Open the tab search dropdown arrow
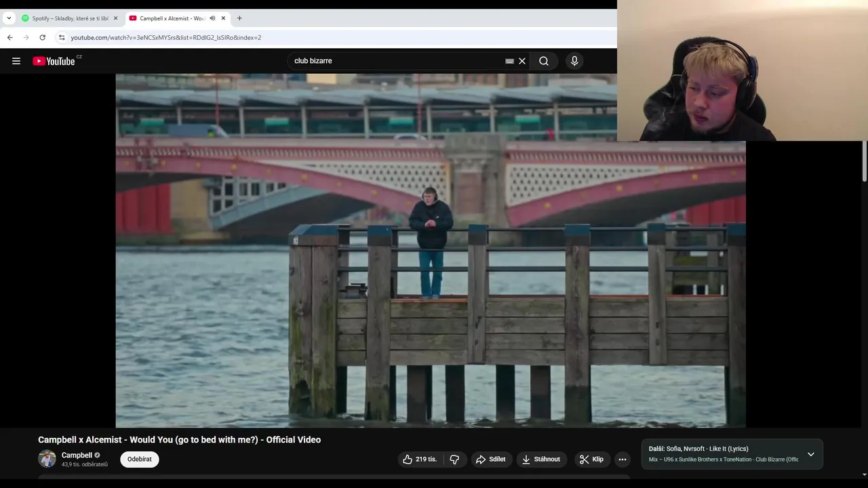868x488 pixels. click(9, 18)
